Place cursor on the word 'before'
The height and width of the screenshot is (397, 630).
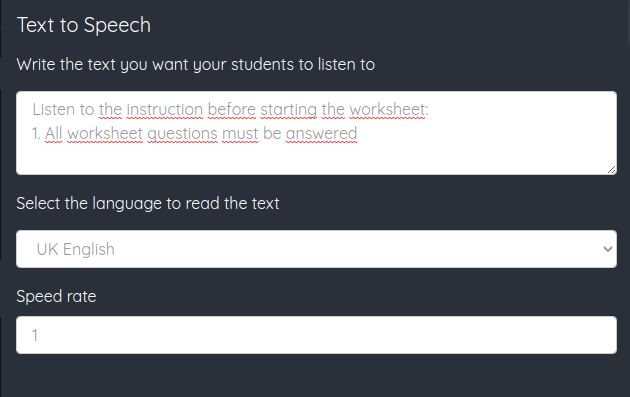pos(231,109)
